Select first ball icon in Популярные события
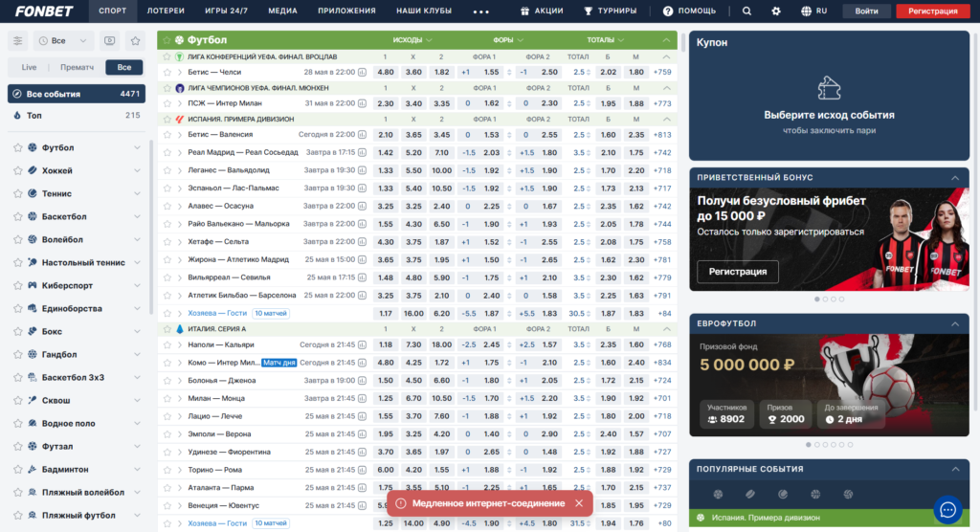 [x=718, y=494]
